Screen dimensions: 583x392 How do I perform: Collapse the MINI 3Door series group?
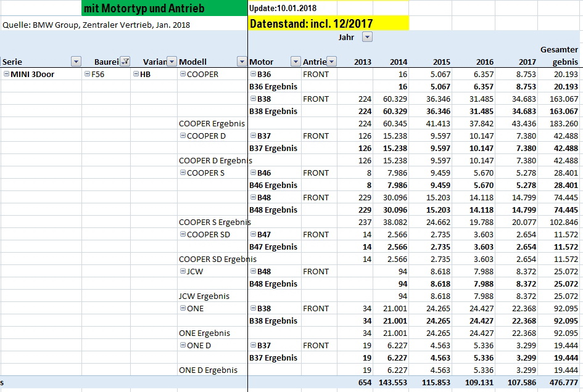6,74
